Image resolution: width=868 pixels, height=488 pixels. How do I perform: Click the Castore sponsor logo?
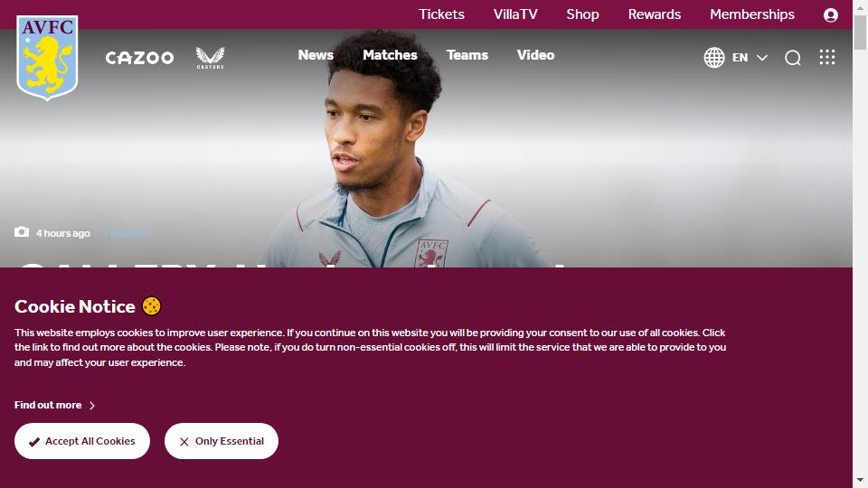pyautogui.click(x=211, y=58)
